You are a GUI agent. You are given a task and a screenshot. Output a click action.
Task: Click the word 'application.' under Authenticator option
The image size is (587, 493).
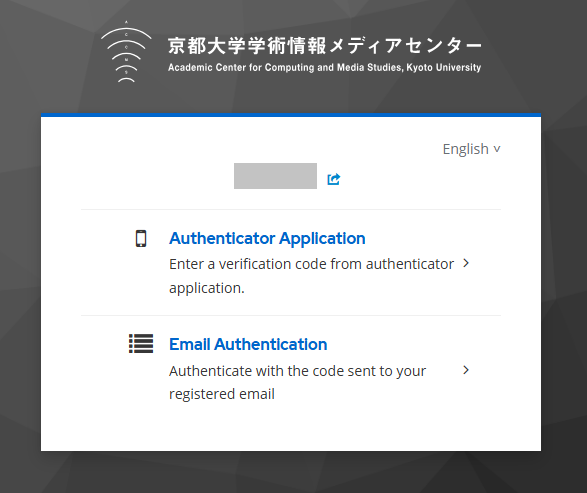207,288
